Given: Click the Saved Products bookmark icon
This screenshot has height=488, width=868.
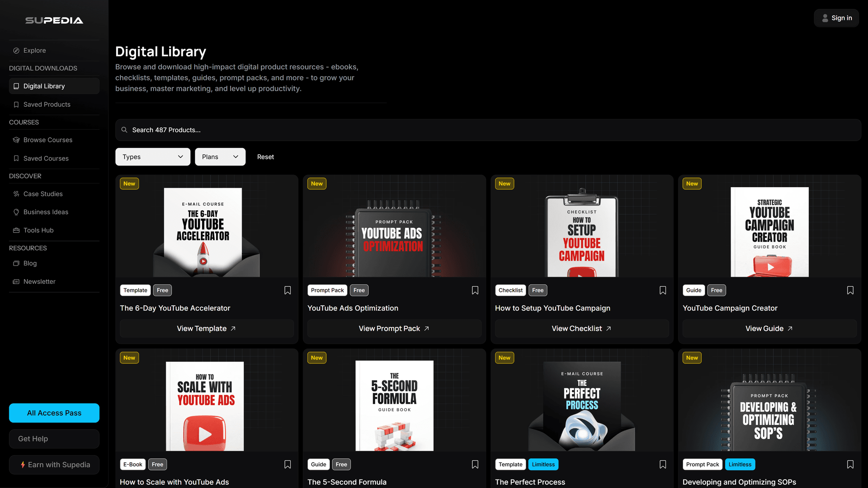Looking at the screenshot, I should click(16, 104).
